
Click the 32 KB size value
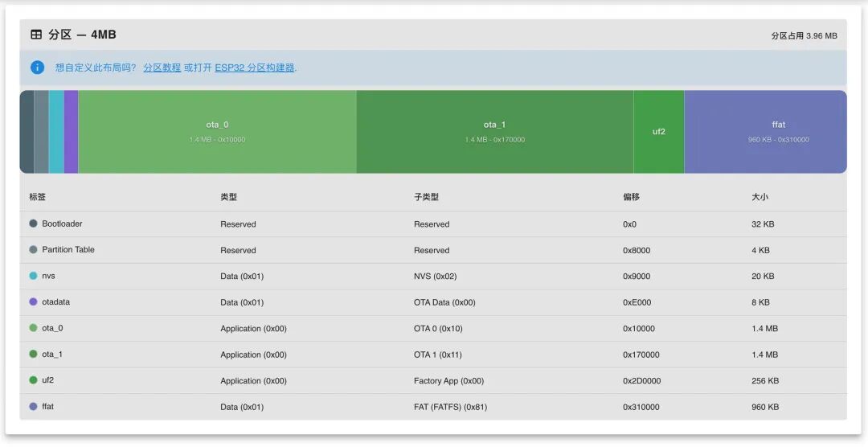click(763, 224)
